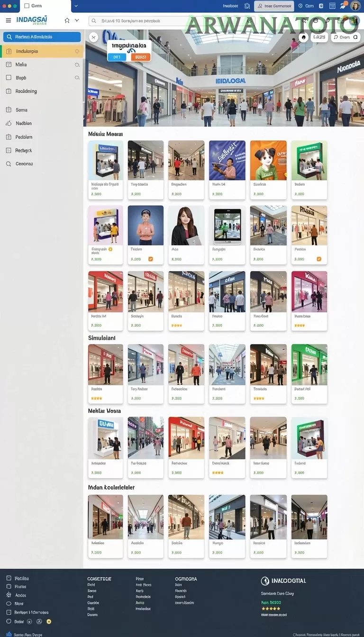The height and width of the screenshot is (637, 364).
Task: Click the COIGETGIE footer column heading
Action: [x=100, y=579]
